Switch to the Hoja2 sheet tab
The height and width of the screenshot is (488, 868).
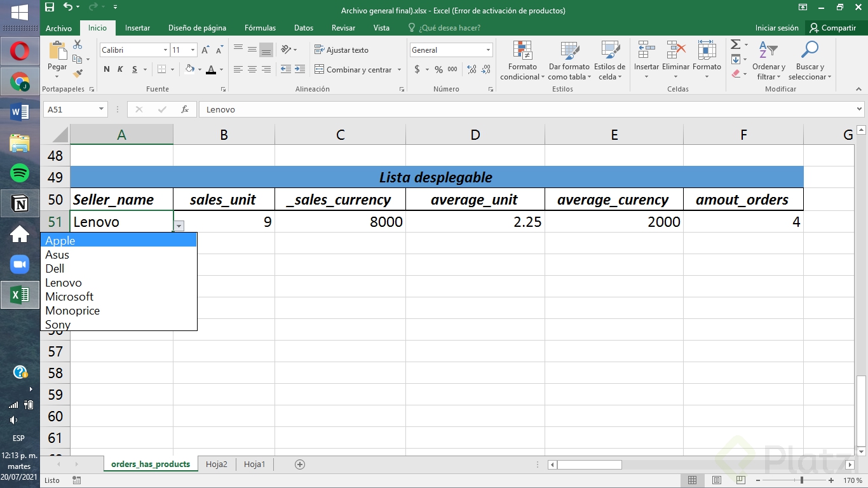(217, 464)
